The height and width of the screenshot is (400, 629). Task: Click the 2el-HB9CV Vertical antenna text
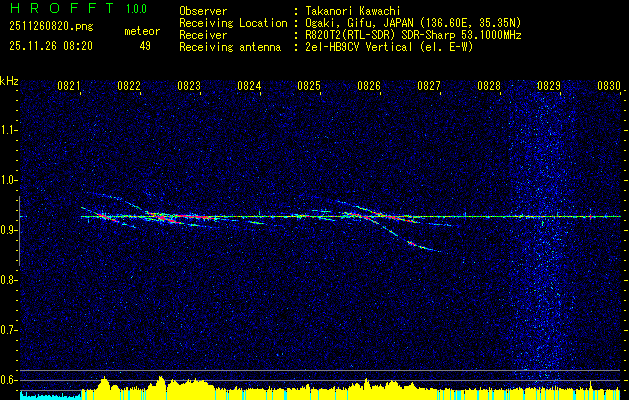coord(389,47)
